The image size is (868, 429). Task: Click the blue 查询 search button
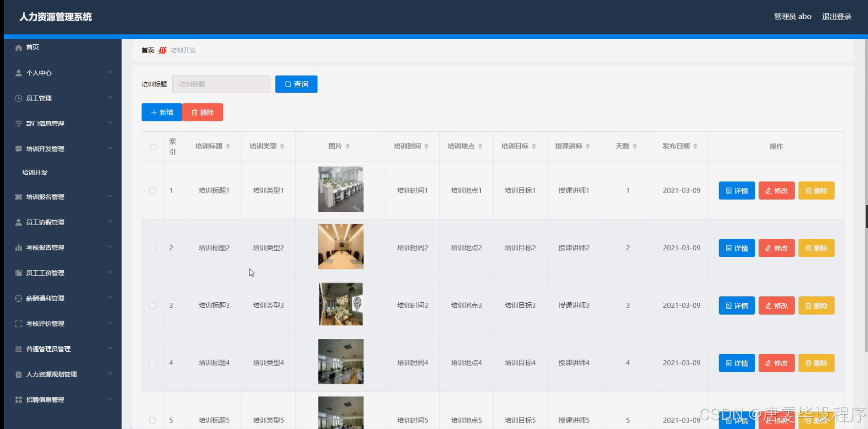point(296,84)
